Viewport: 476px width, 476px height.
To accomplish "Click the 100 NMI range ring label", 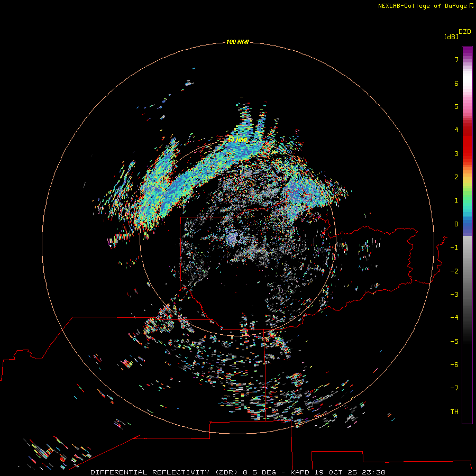I will click(x=237, y=42).
